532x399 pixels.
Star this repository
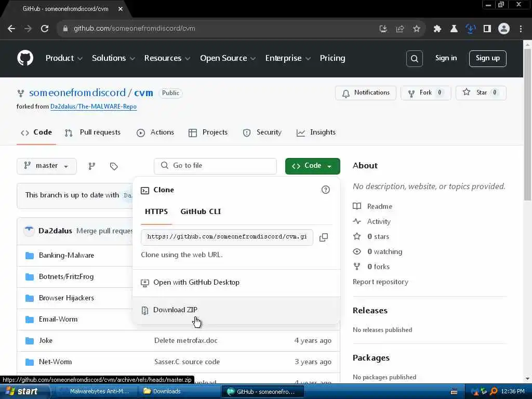coord(481,93)
